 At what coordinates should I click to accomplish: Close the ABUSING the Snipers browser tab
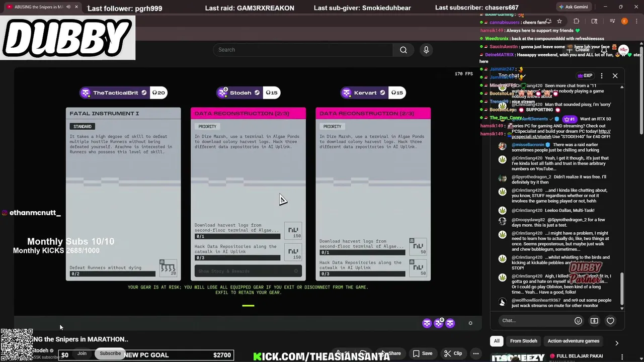(x=76, y=7)
